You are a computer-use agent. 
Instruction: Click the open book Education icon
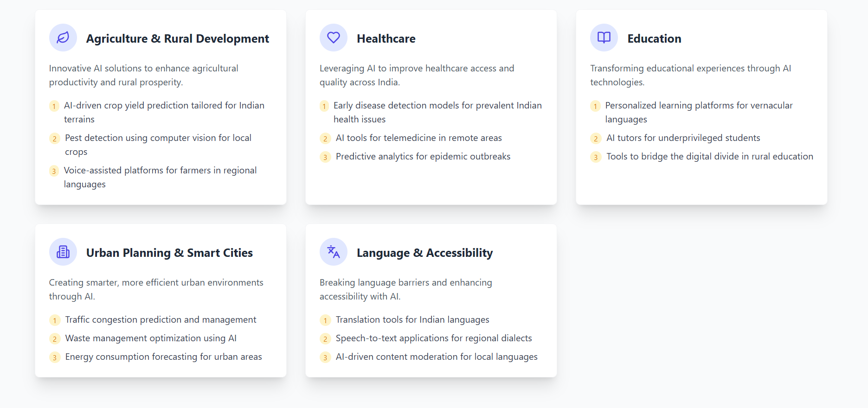coord(604,38)
